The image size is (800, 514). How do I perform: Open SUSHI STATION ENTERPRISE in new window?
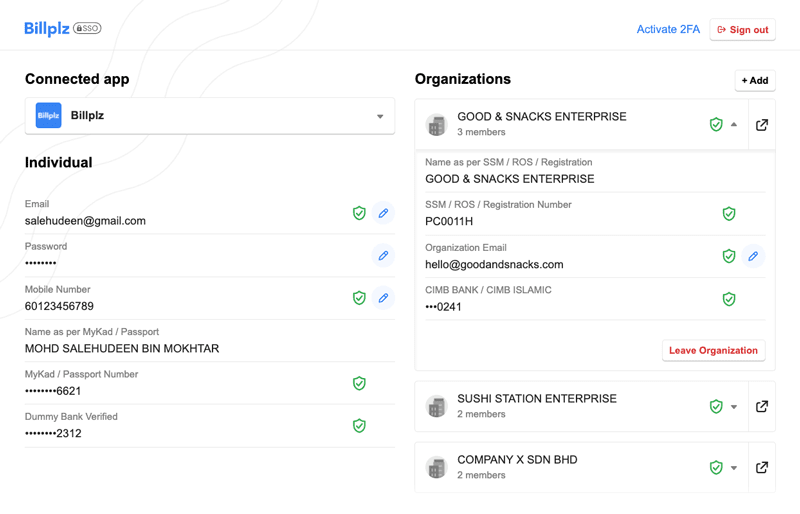(762, 407)
